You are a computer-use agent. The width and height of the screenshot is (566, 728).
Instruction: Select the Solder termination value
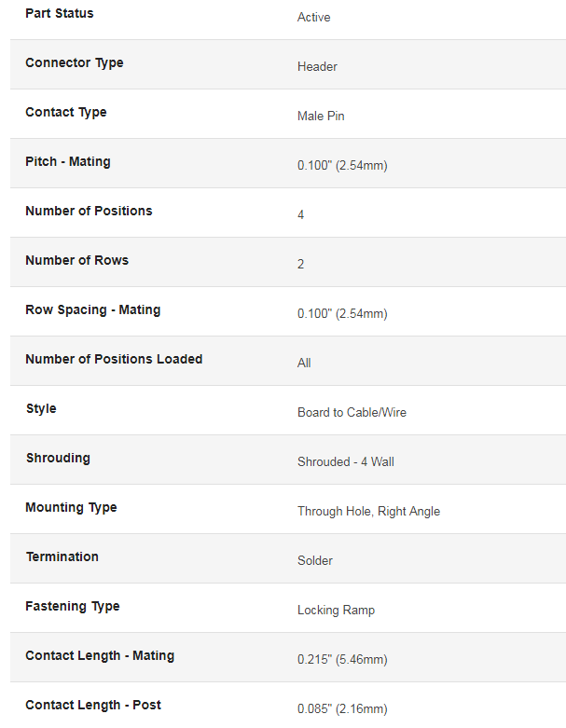(315, 560)
